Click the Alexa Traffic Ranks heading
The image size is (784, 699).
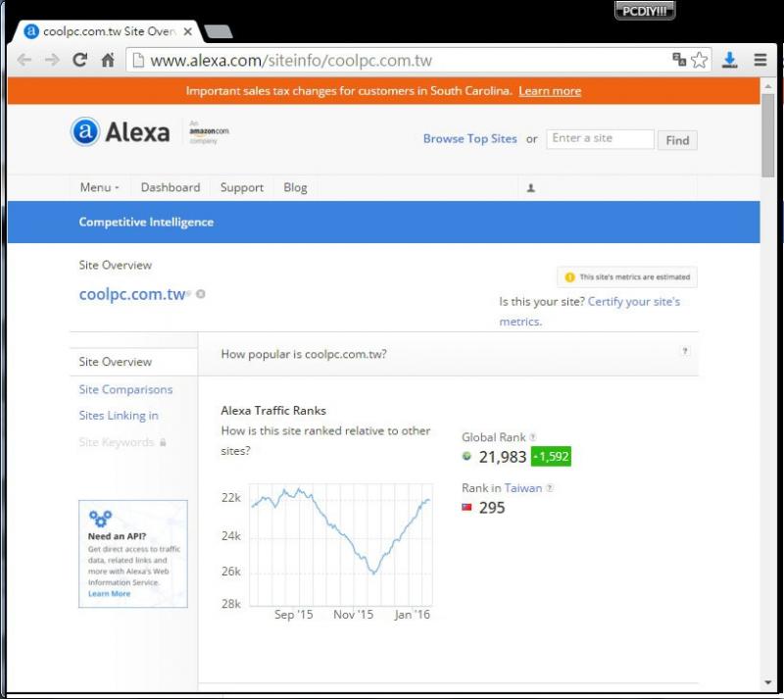click(x=273, y=411)
